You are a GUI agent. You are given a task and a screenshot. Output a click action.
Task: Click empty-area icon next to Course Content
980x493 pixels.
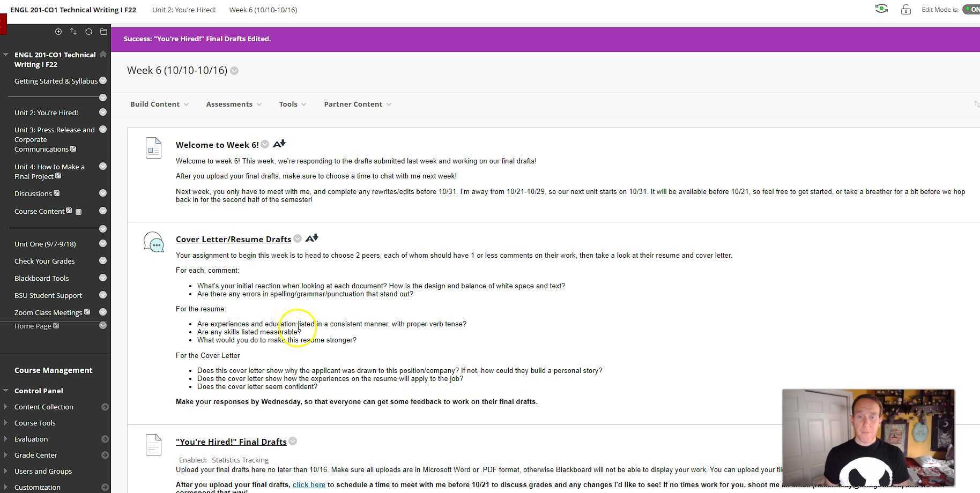click(78, 212)
